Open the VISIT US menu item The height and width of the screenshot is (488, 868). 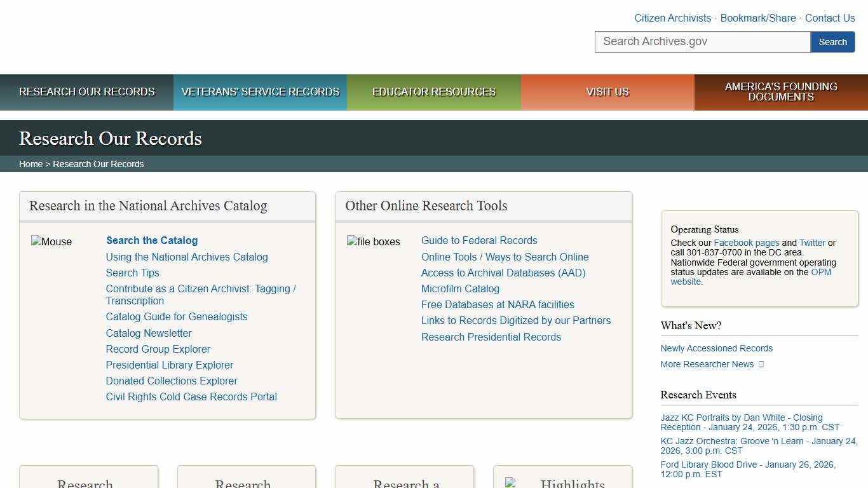(x=607, y=92)
